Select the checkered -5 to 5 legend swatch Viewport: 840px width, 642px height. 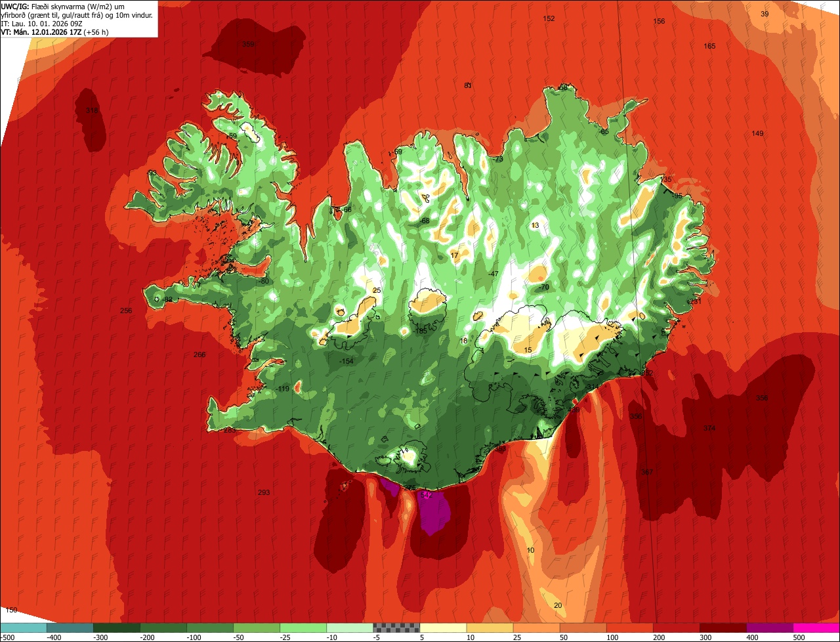click(396, 628)
